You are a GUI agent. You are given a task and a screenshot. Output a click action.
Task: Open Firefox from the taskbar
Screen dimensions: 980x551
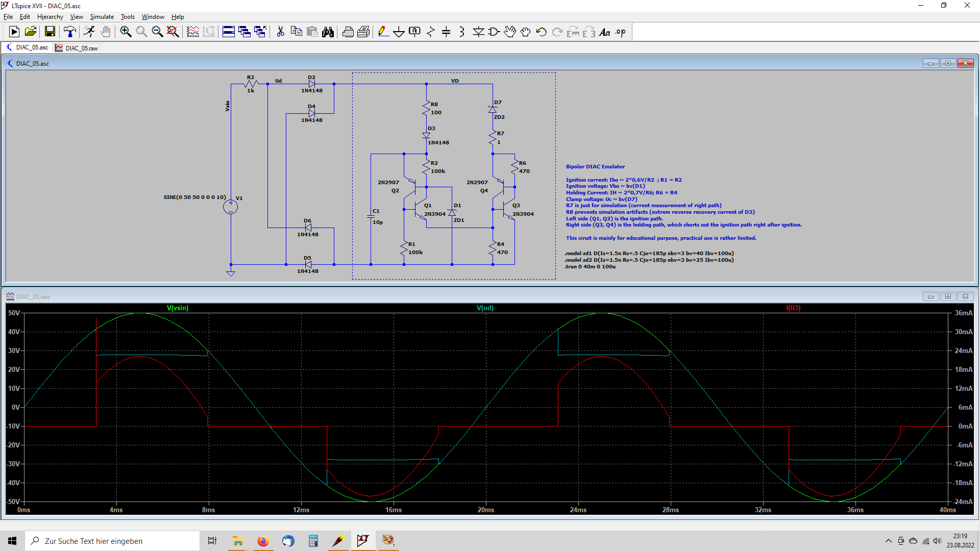click(263, 541)
